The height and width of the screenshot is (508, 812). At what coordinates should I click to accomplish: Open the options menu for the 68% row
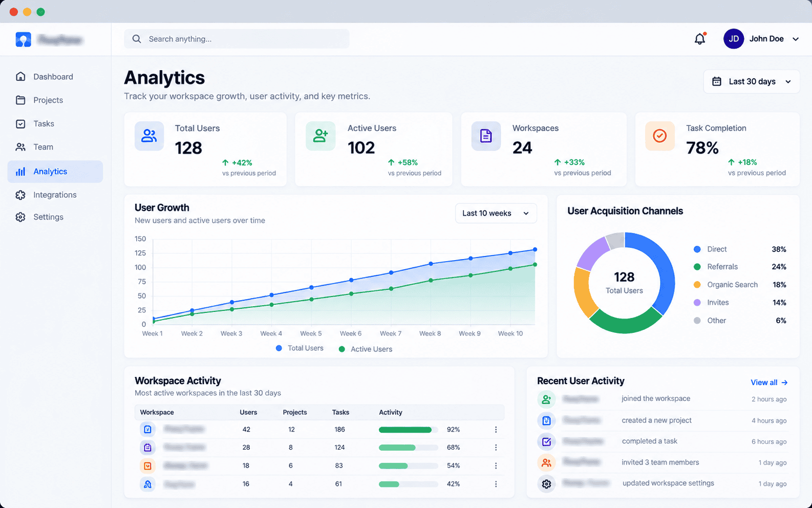click(496, 448)
